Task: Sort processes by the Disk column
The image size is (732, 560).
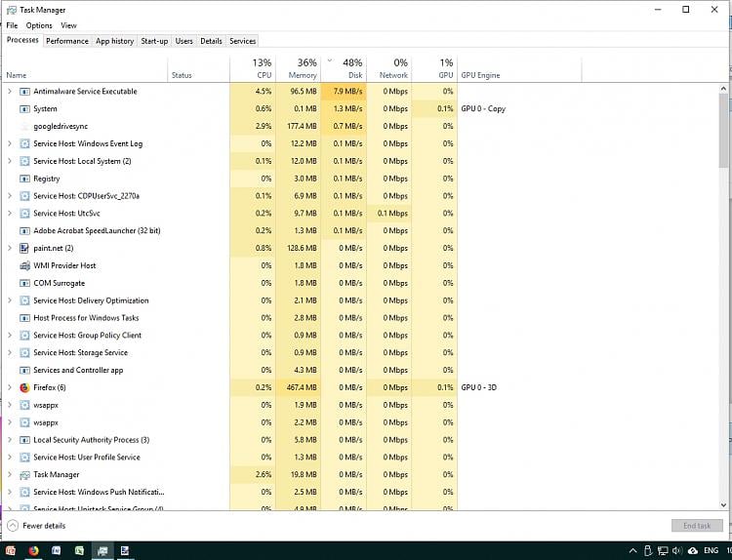Action: click(x=344, y=69)
